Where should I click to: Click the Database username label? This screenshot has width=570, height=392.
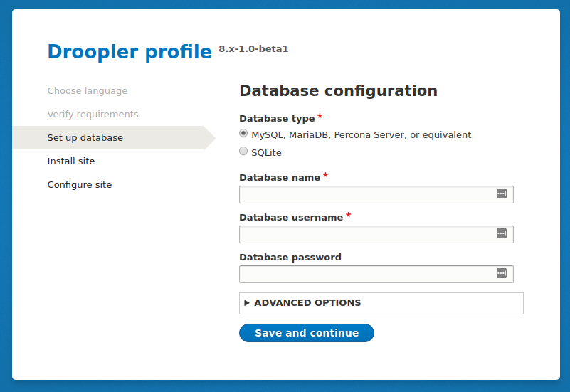(x=291, y=217)
